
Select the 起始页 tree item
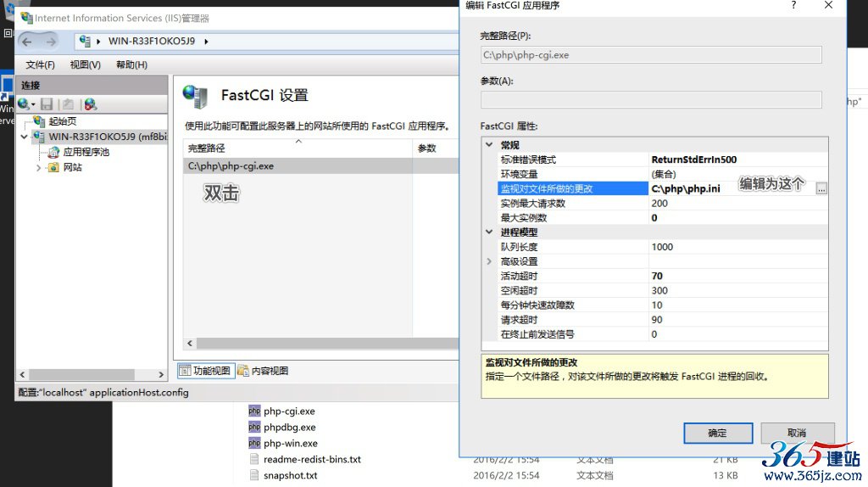pyautogui.click(x=63, y=120)
